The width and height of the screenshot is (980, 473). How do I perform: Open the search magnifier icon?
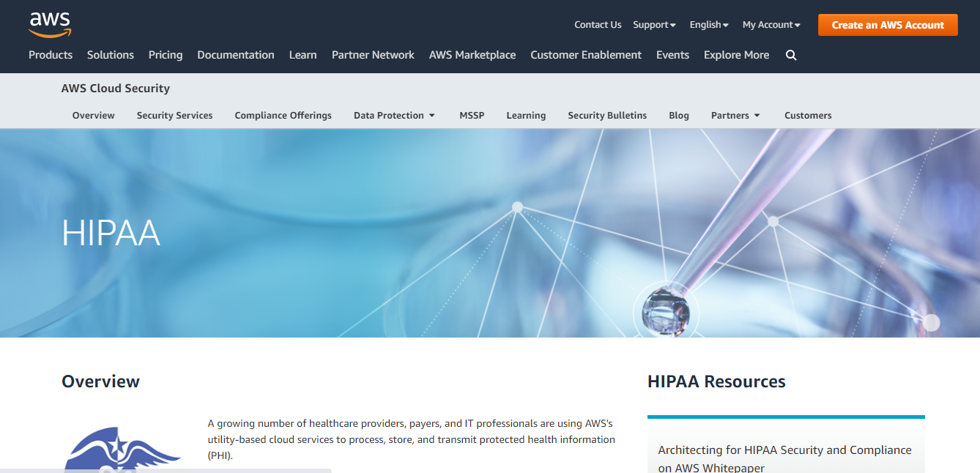(791, 55)
